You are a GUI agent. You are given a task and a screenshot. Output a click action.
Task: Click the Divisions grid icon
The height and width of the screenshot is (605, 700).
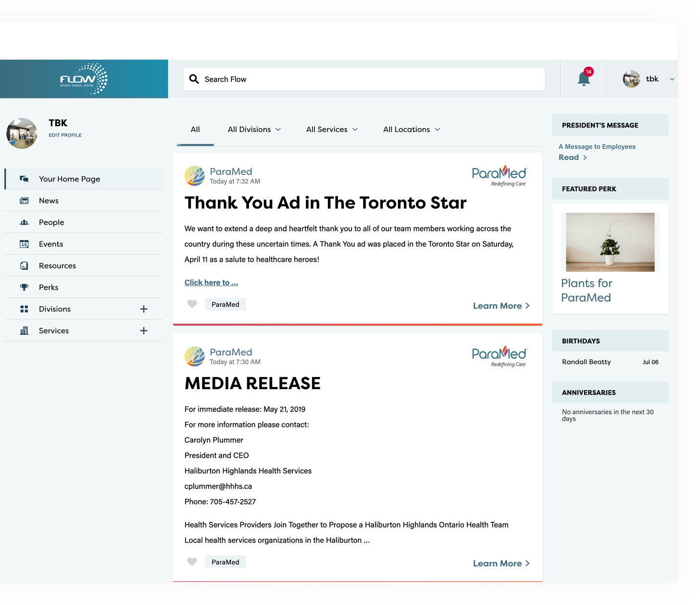[24, 309]
